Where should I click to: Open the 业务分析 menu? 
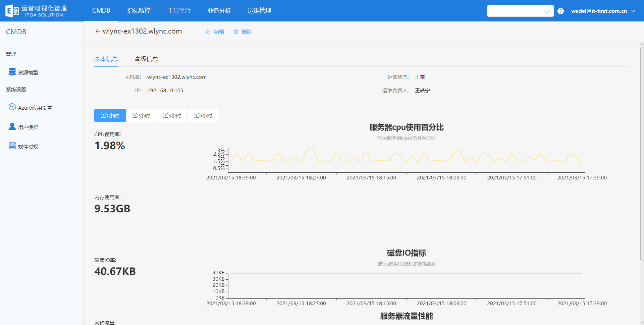tap(219, 11)
